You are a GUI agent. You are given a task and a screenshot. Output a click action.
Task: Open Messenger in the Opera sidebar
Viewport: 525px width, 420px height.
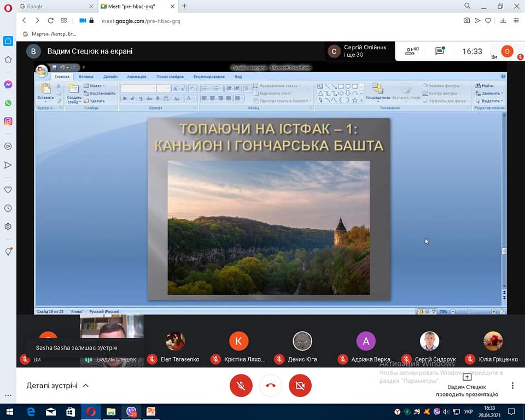pyautogui.click(x=8, y=85)
